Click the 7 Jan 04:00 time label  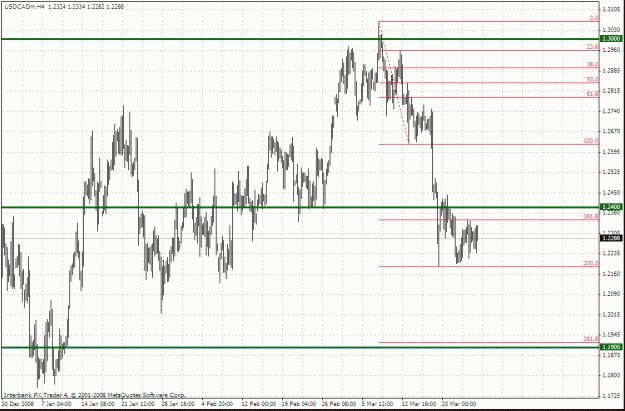point(57,404)
